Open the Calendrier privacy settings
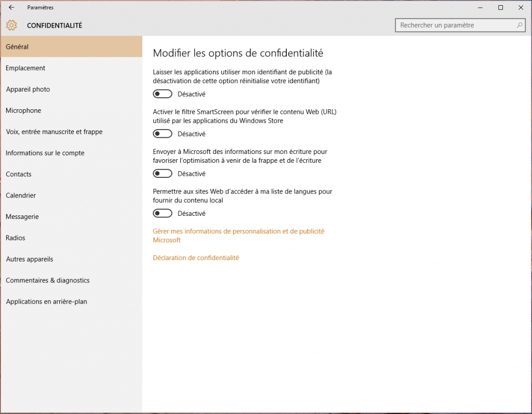Screen dimensions: 532x414 click(x=21, y=195)
